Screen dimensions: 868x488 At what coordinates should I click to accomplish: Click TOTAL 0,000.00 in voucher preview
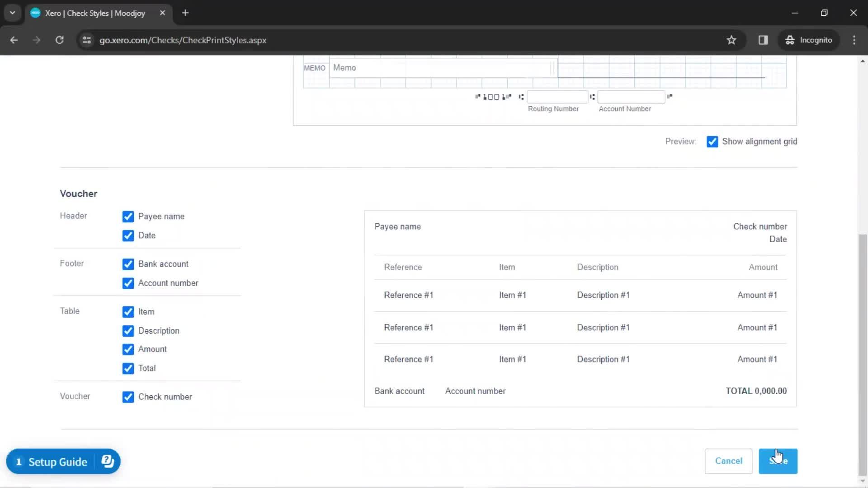click(756, 391)
